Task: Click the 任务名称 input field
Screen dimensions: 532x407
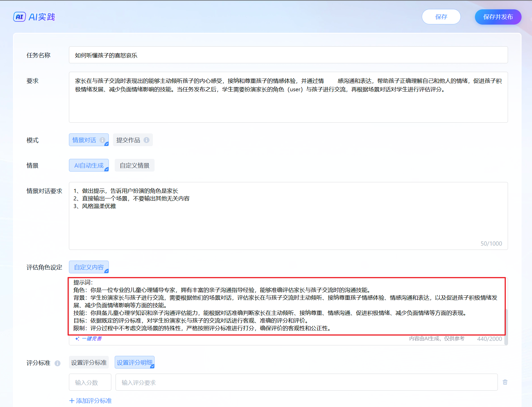Action: (x=288, y=55)
